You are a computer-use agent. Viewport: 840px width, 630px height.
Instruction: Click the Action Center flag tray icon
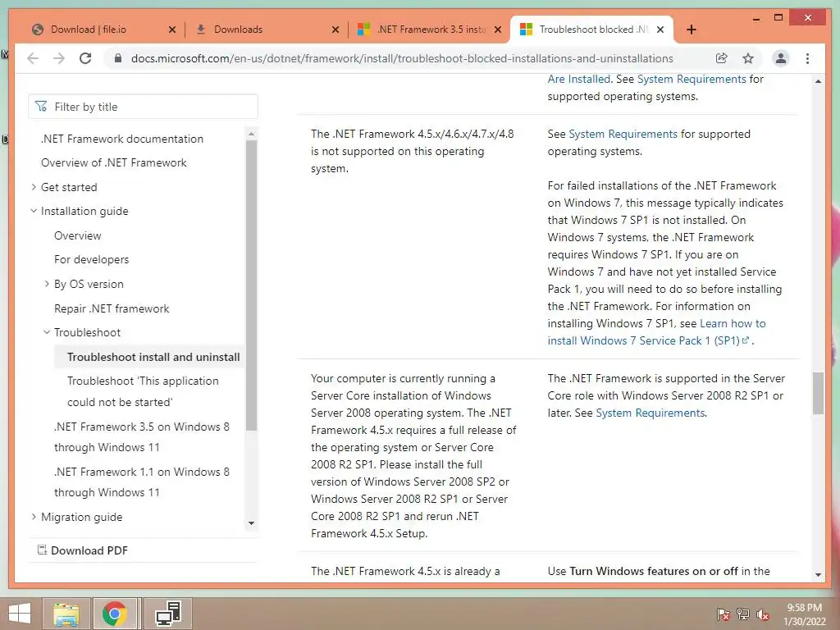pos(724,614)
